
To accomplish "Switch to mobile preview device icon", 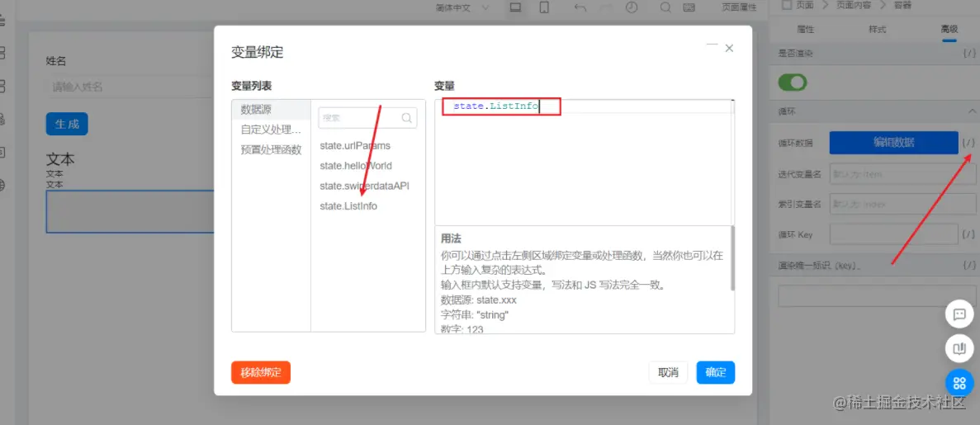I will [x=544, y=7].
